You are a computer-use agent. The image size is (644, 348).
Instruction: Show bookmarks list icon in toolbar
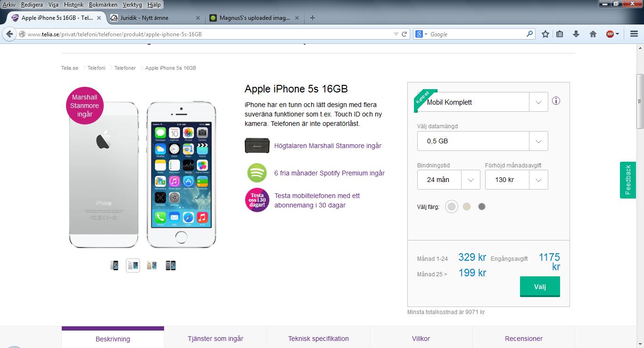point(560,34)
